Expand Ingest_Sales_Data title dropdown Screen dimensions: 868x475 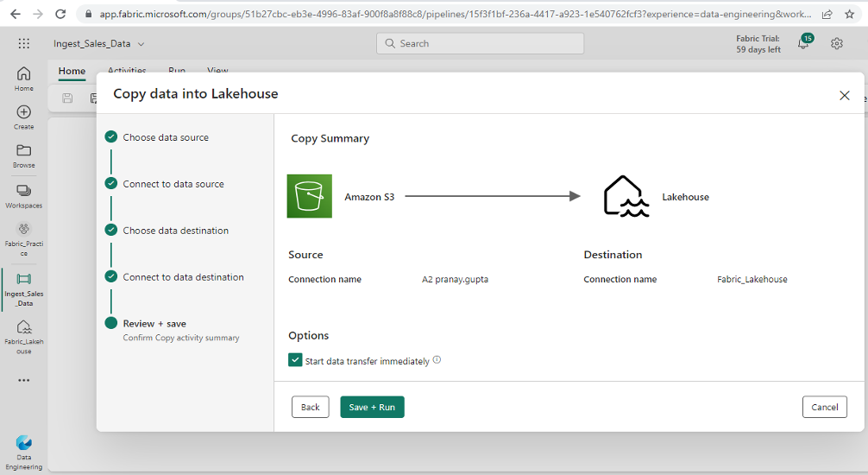click(142, 44)
